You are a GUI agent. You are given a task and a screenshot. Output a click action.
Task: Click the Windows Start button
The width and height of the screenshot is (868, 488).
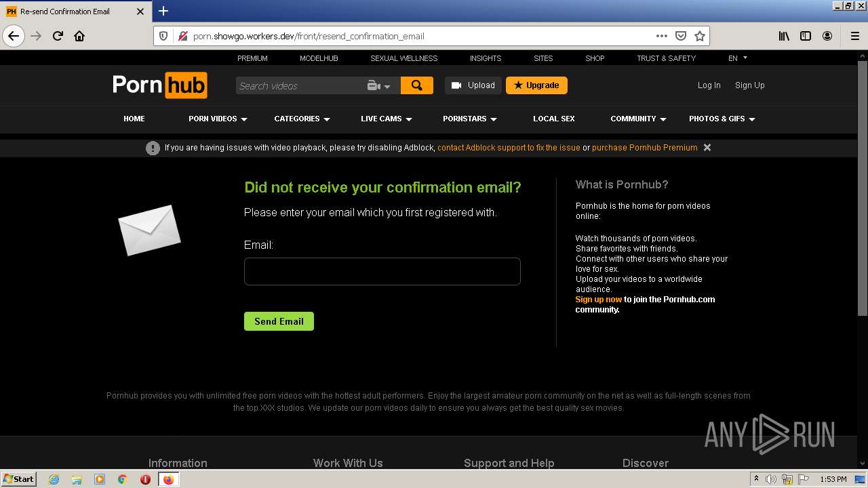click(x=19, y=479)
